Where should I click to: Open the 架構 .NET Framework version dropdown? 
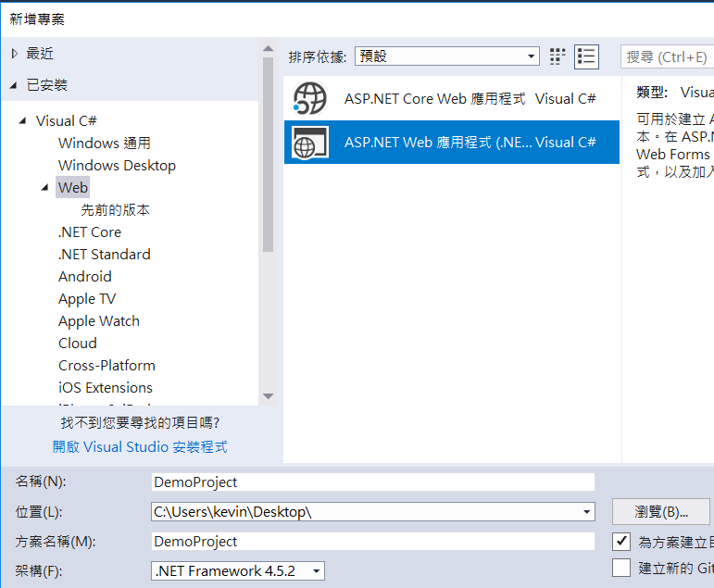point(238,571)
